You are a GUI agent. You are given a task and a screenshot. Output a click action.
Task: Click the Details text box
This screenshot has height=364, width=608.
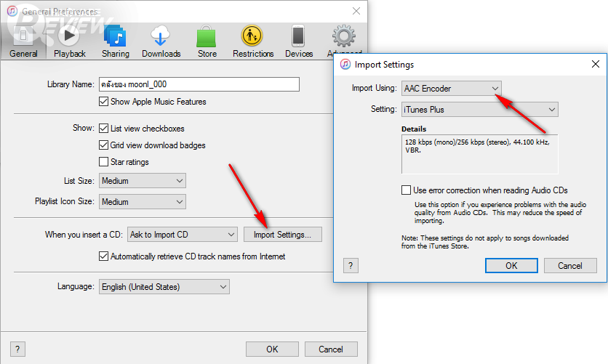click(480, 154)
